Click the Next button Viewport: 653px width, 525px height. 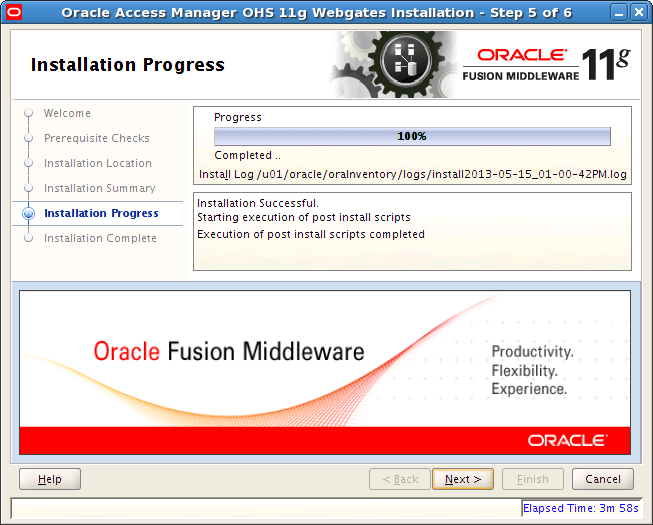463,479
